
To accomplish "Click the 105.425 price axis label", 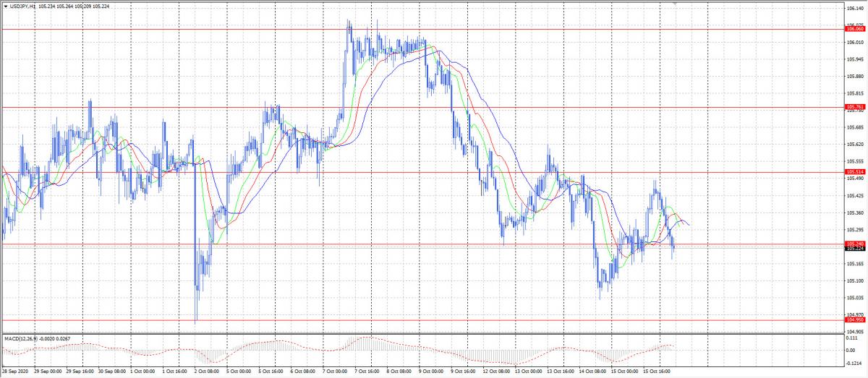I will point(855,196).
